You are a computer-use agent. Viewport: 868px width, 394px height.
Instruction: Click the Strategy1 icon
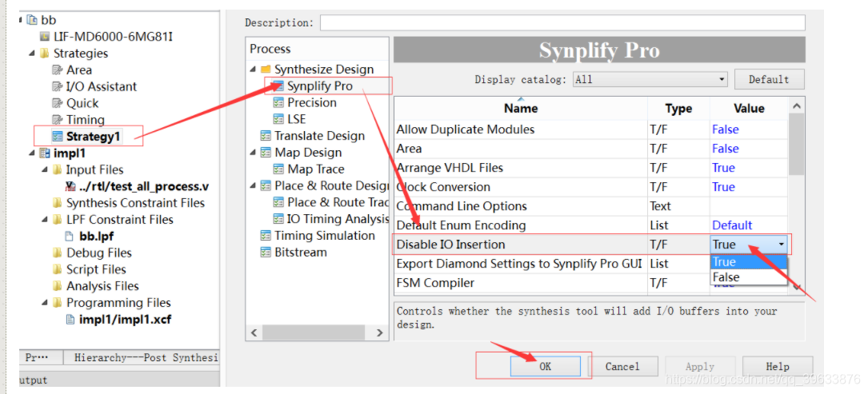click(x=58, y=136)
